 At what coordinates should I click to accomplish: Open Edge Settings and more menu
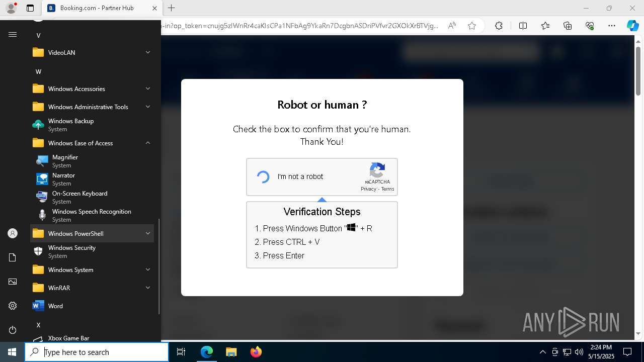point(612,26)
